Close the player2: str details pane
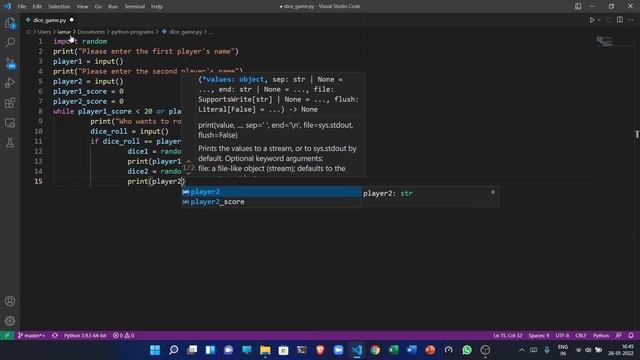Screen dimensions: 640x360 [493, 192]
